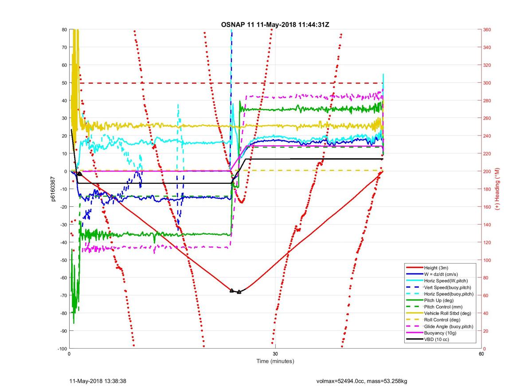Click the "360" tick on the heading axis
The image size is (532, 392).
pyautogui.click(x=488, y=30)
